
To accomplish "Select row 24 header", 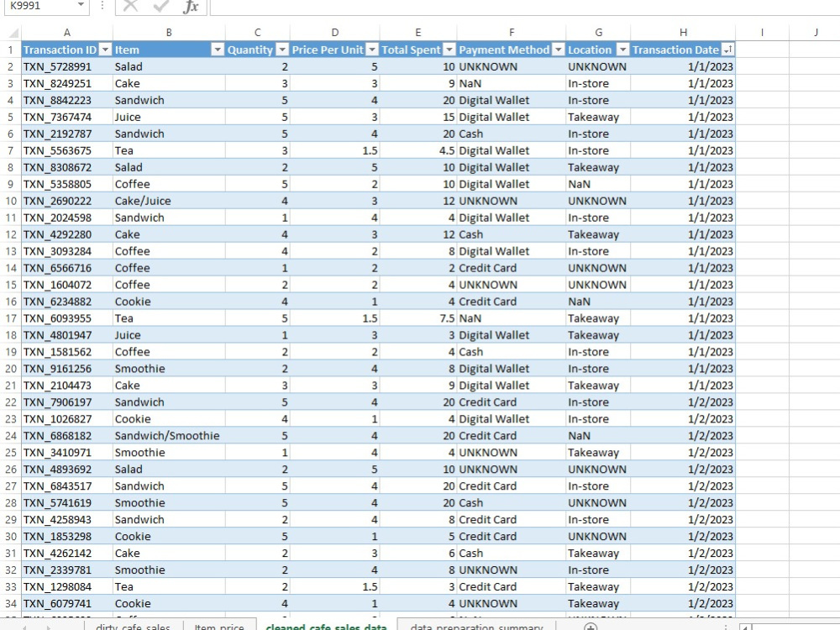I will 11,435.
